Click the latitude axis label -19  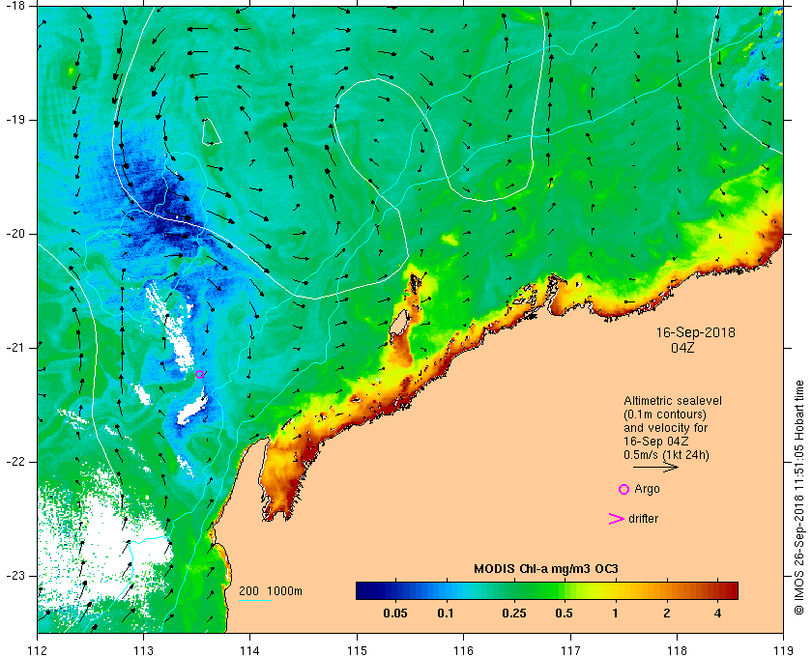click(15, 120)
